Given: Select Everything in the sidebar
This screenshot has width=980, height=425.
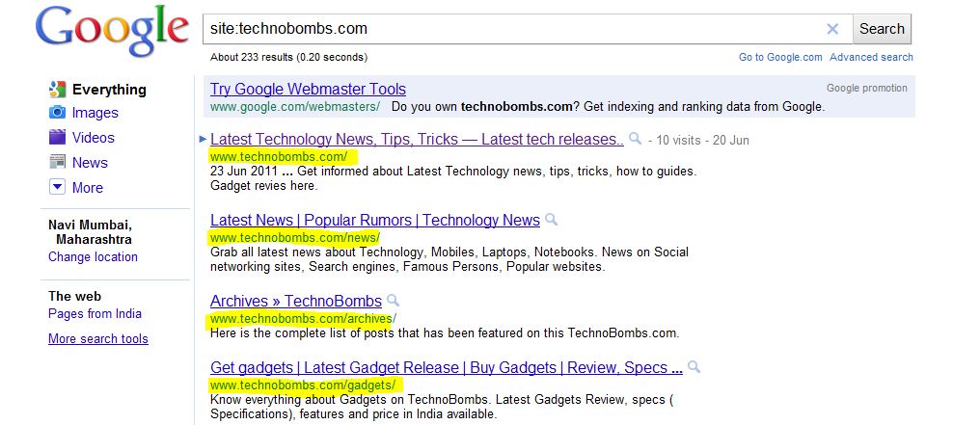Looking at the screenshot, I should point(109,90).
